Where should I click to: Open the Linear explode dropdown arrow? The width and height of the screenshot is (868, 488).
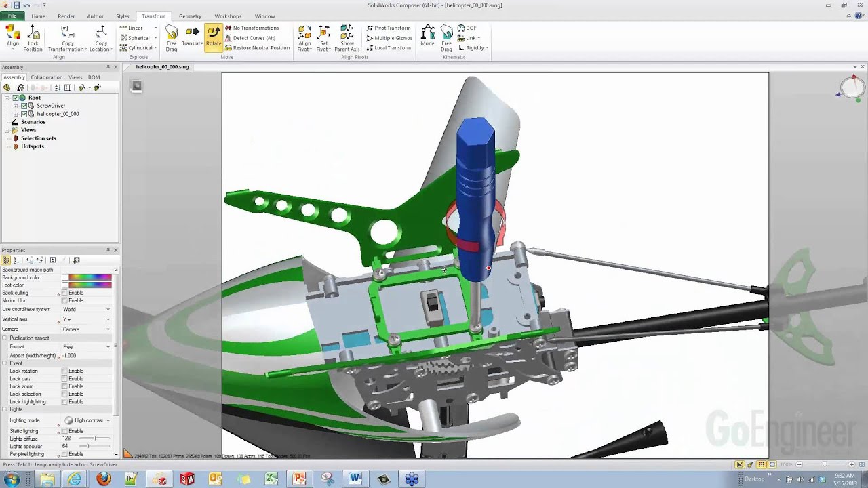pyautogui.click(x=155, y=28)
